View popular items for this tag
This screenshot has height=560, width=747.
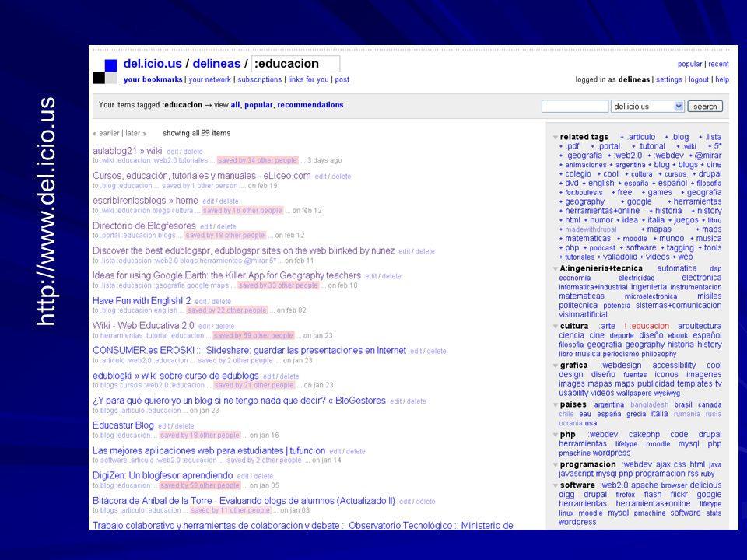[x=258, y=105]
